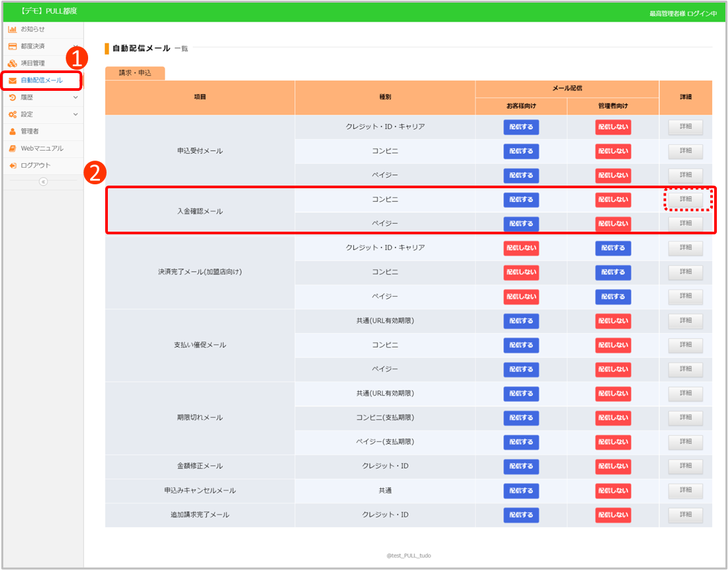This screenshot has width=728, height=570.
Task: Expand the 設定 submenu chevron
Action: click(x=75, y=115)
